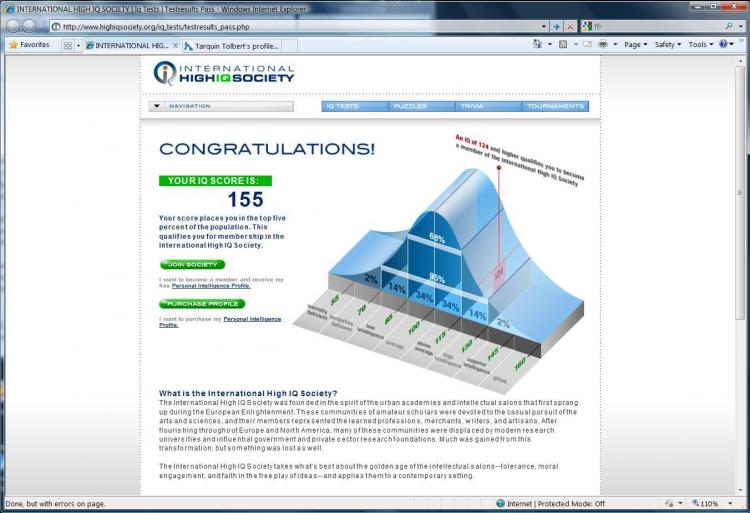
Task: Follow the Personal Intelligence Profile purchase link
Action: point(252,319)
